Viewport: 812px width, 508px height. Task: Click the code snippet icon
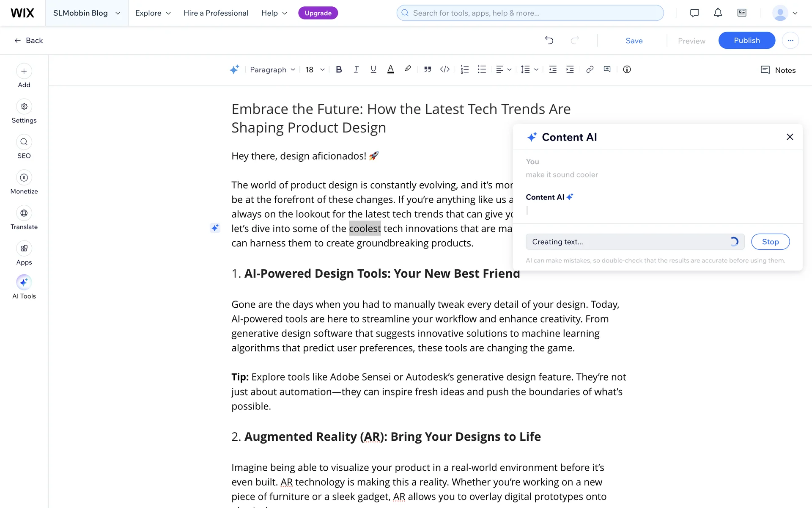pos(444,69)
